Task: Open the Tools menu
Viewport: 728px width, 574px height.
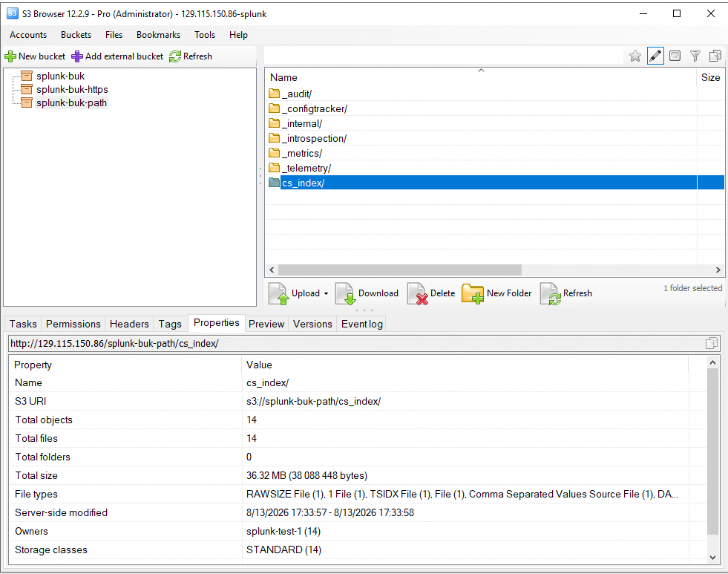Action: pos(205,35)
